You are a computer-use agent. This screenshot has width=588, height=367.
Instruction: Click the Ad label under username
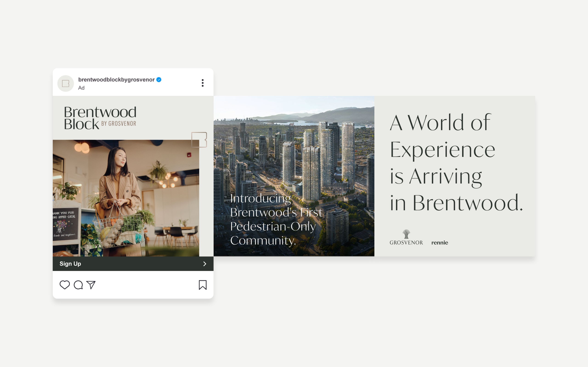81,88
